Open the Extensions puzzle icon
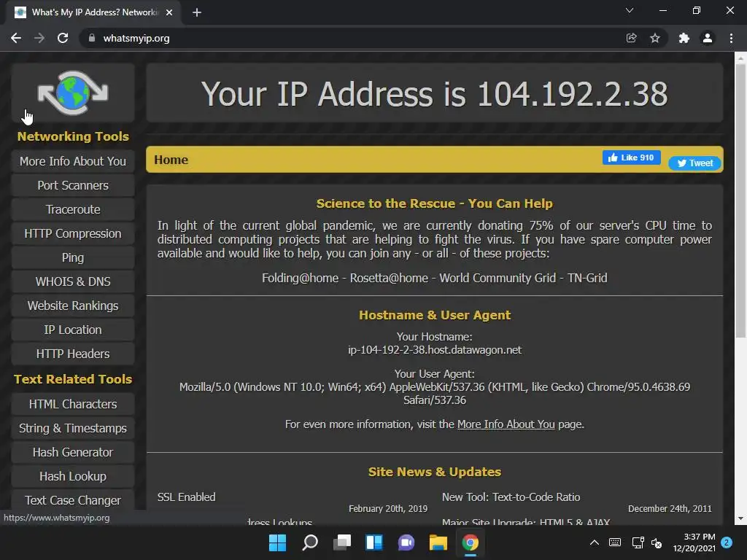 684,38
